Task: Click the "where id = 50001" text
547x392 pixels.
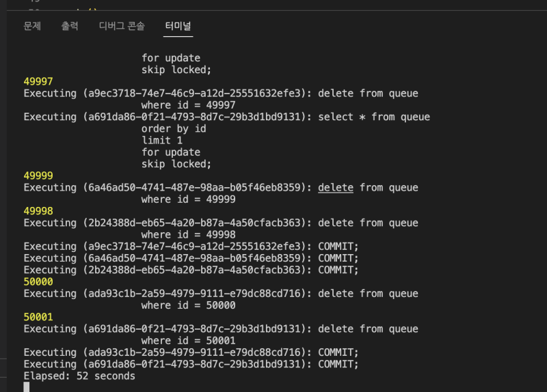Action: tap(188, 340)
